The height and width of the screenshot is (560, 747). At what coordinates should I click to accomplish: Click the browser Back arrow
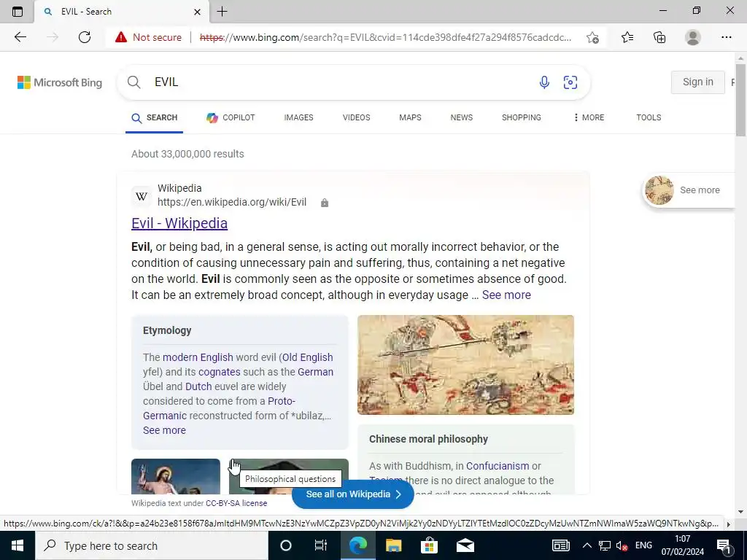pyautogui.click(x=20, y=37)
